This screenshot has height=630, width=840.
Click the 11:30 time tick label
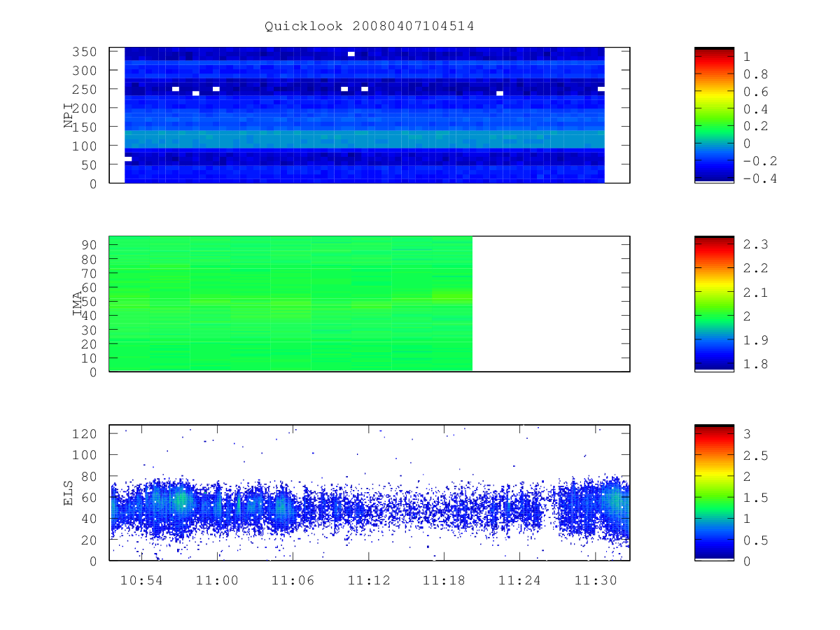(595, 580)
